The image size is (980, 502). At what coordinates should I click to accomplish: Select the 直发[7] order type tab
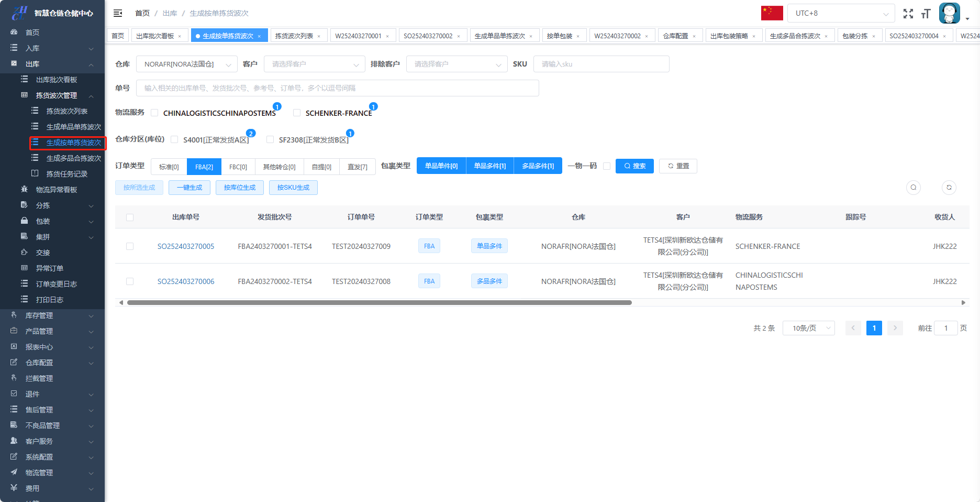[x=357, y=167]
